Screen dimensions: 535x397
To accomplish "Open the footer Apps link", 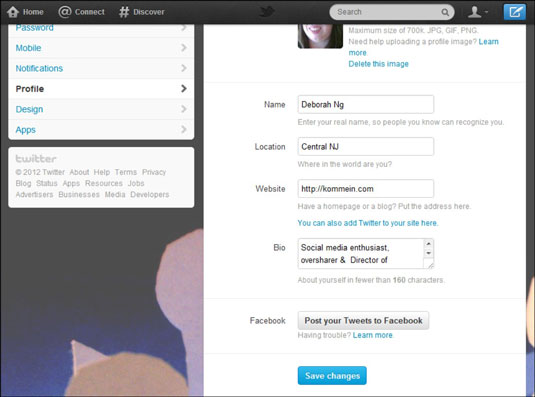I will 71,183.
